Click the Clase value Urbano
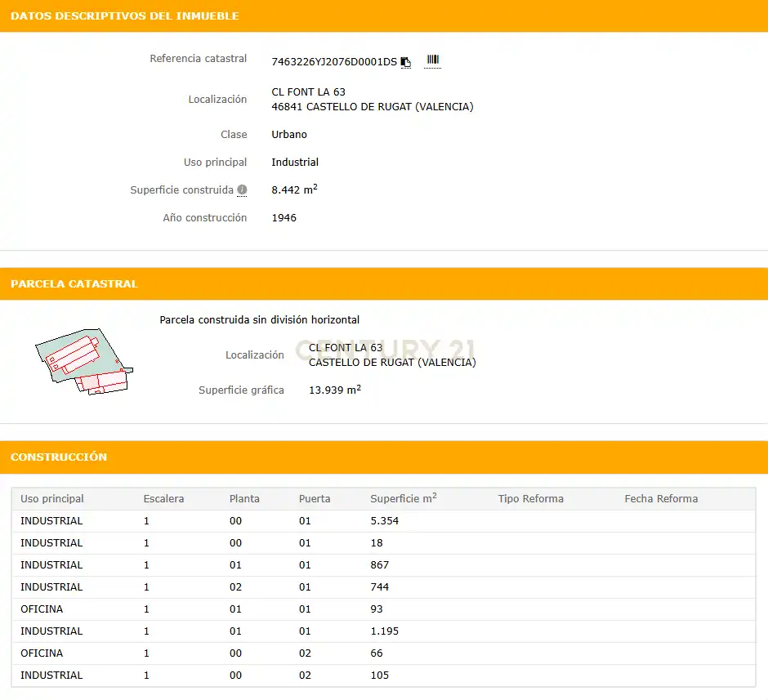The height and width of the screenshot is (700, 768). pyautogui.click(x=289, y=135)
